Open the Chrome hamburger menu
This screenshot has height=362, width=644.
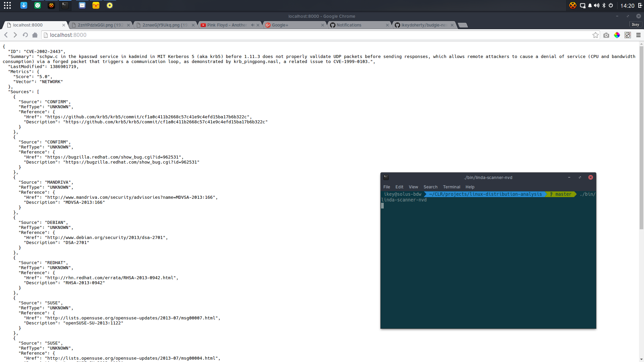[638, 35]
